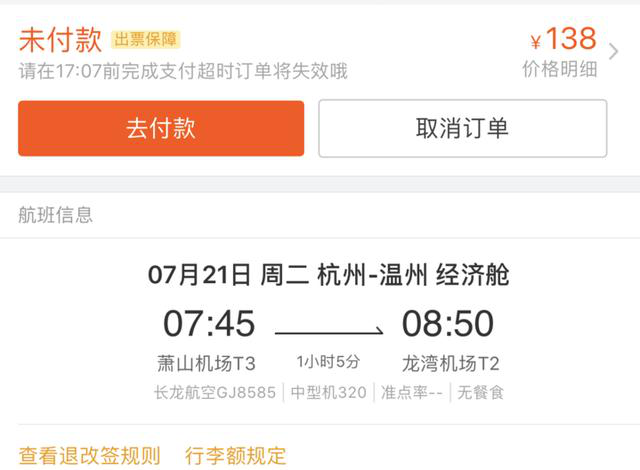Click 长龙航空GJ8585 flight number

(x=215, y=392)
